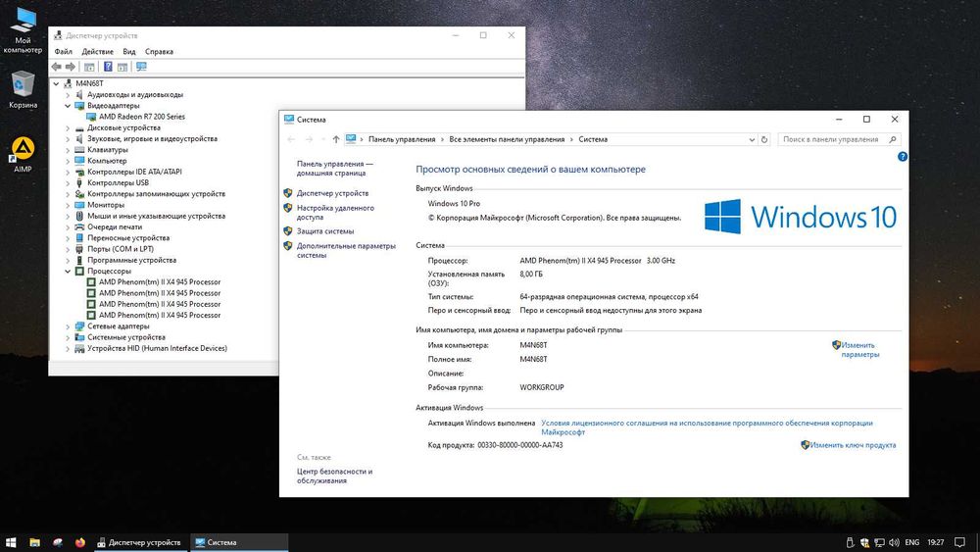Screen dimensions: 980x552
Task: Select Очереди печати row
Action: coord(114,226)
